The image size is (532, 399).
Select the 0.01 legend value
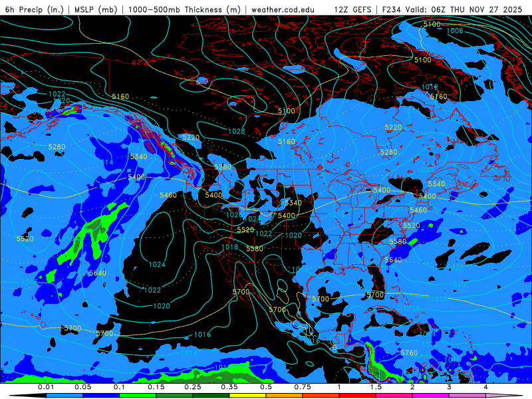pos(46,387)
